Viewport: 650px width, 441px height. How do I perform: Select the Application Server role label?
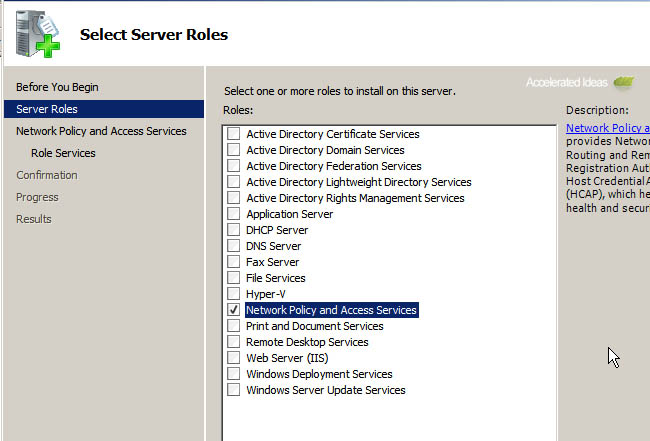289,214
